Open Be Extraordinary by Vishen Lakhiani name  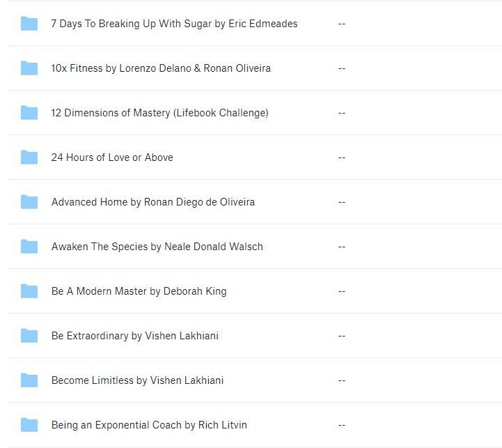[x=134, y=336]
